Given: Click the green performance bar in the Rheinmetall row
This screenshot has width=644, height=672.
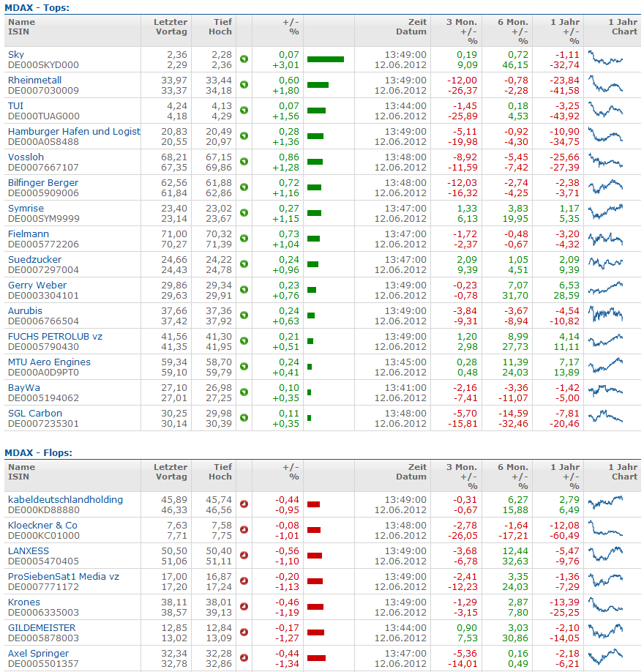Looking at the screenshot, I should tap(318, 85).
